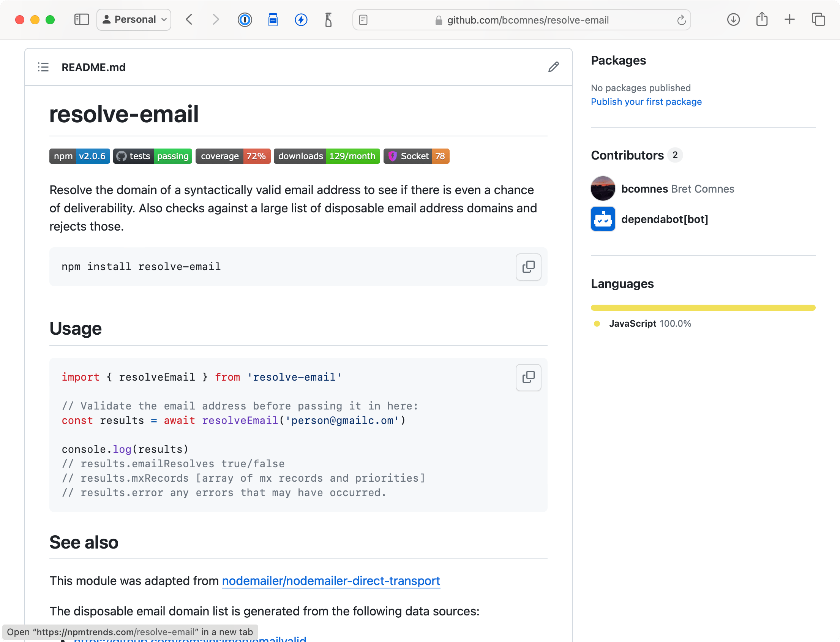840x642 pixels.
Task: Minimize the Safari window
Action: (x=35, y=19)
